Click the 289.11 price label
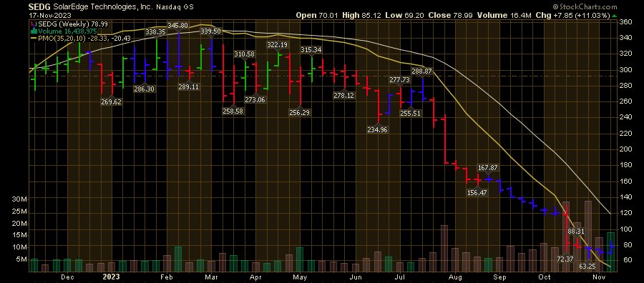Image resolution: width=644 pixels, height=283 pixels. tap(188, 87)
